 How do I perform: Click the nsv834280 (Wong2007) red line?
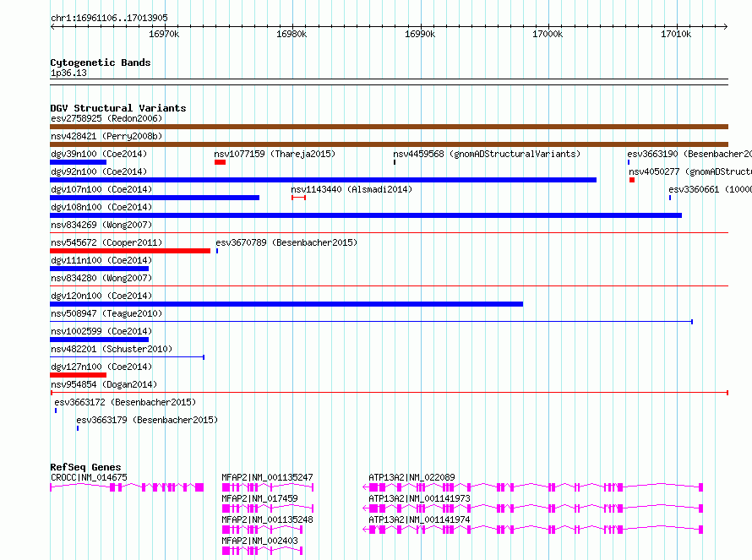coord(389,286)
